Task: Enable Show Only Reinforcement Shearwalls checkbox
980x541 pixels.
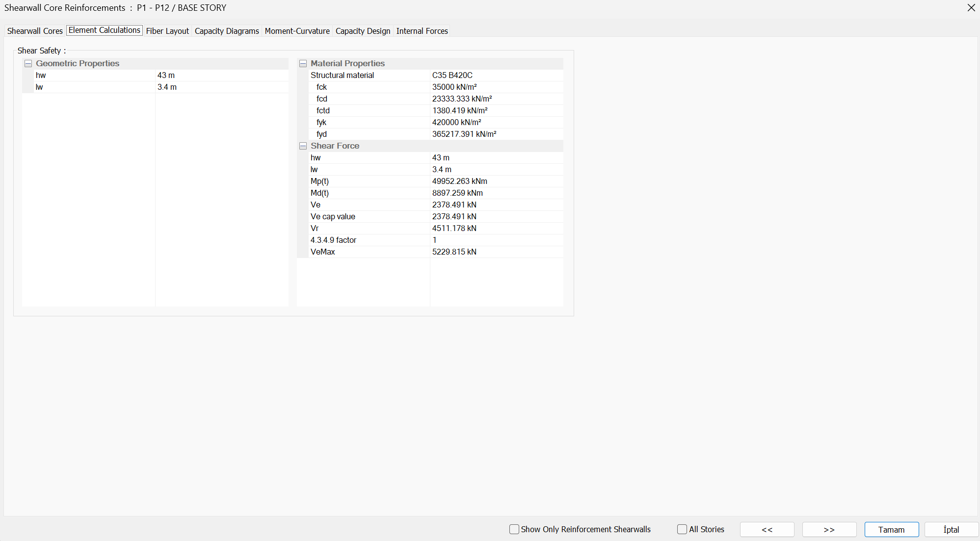Action: 514,529
